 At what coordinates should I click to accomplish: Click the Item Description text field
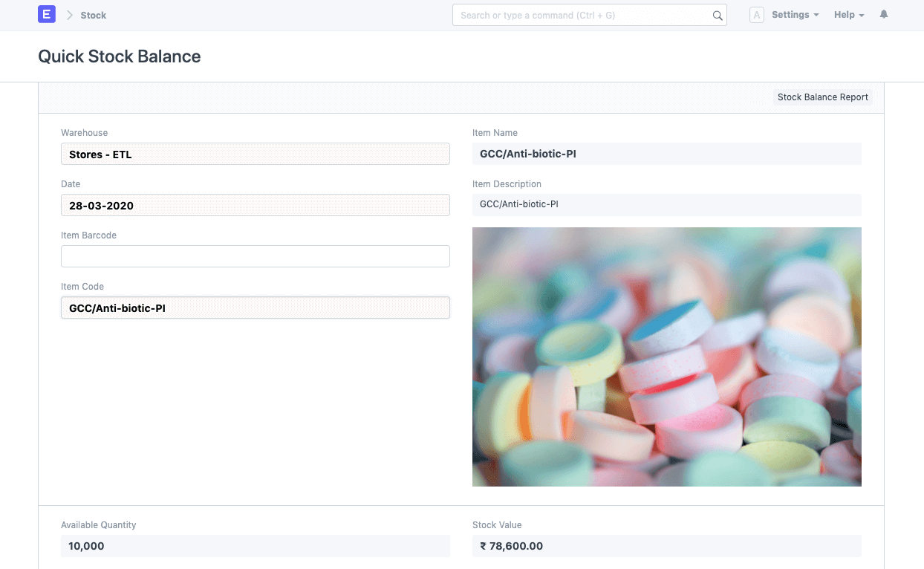coord(666,204)
